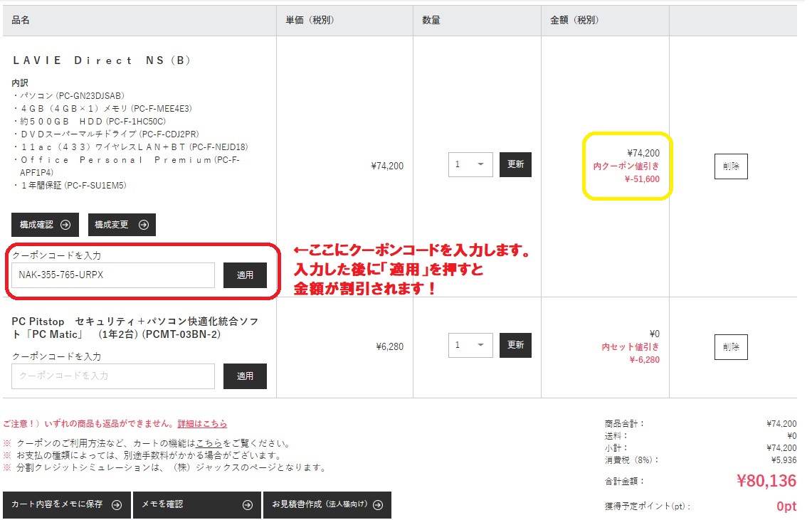Update quantity for PC Matic item
This screenshot has width=812, height=520.
point(515,345)
